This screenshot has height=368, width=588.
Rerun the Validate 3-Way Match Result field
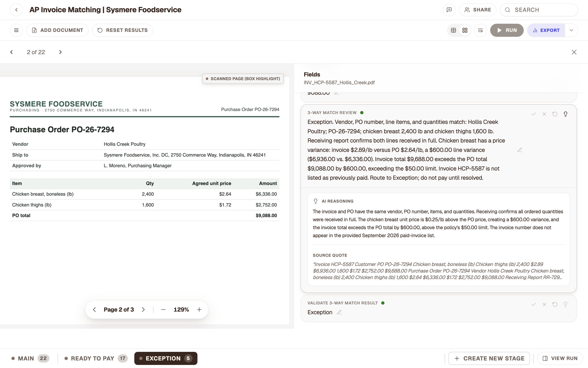pyautogui.click(x=555, y=304)
